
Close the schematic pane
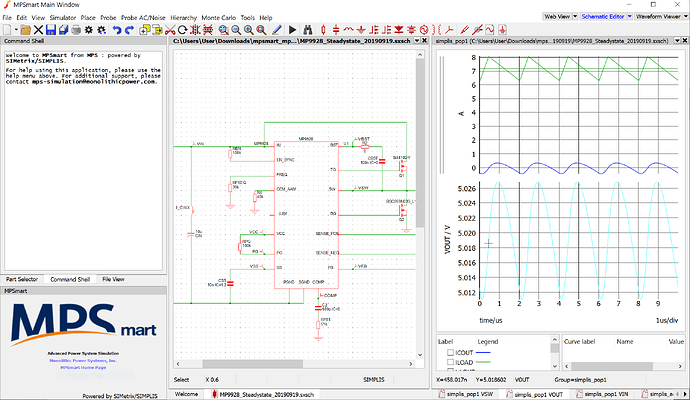click(424, 40)
